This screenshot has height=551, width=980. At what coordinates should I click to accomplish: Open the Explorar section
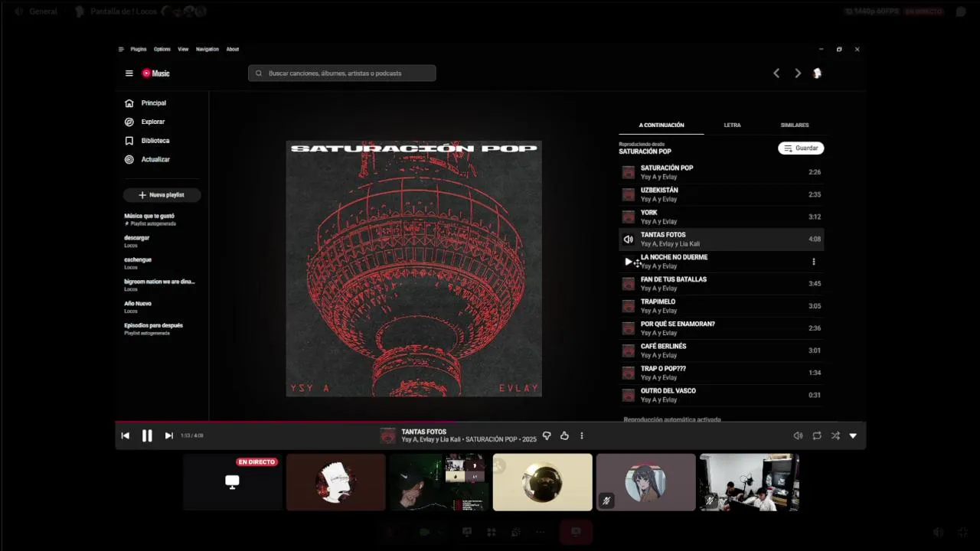coord(153,122)
